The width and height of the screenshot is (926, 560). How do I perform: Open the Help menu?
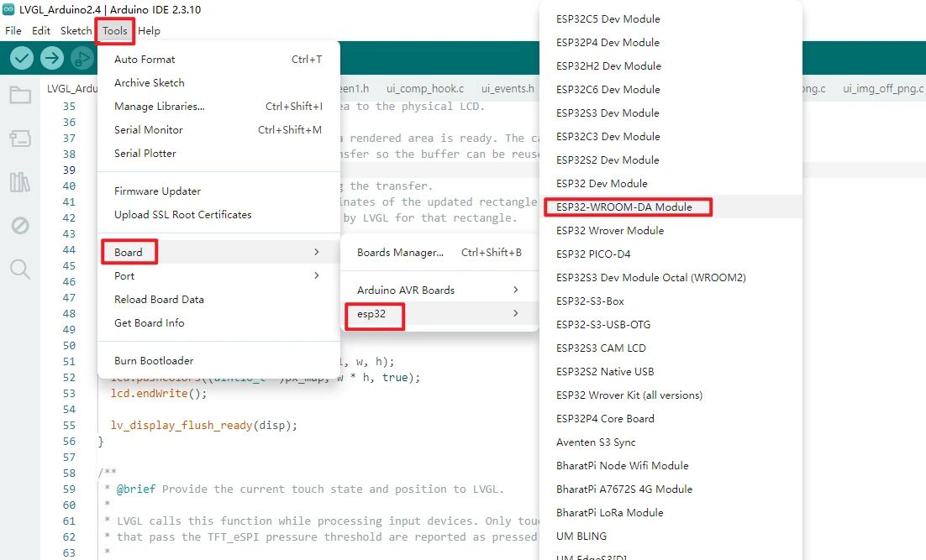149,31
